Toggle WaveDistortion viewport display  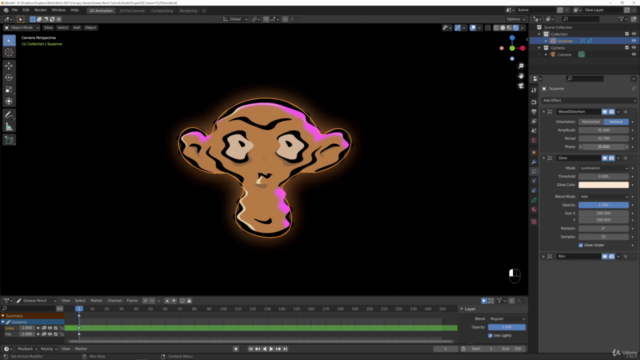[604, 112]
